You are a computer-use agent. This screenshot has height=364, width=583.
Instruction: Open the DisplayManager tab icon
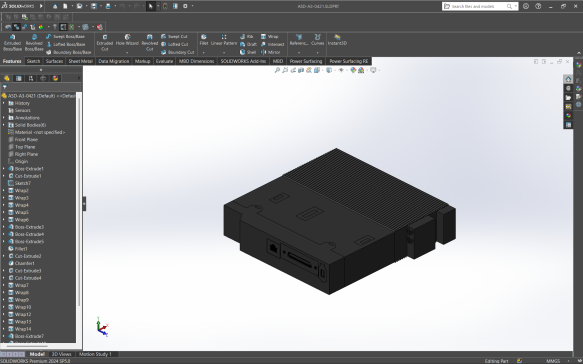tap(55, 78)
